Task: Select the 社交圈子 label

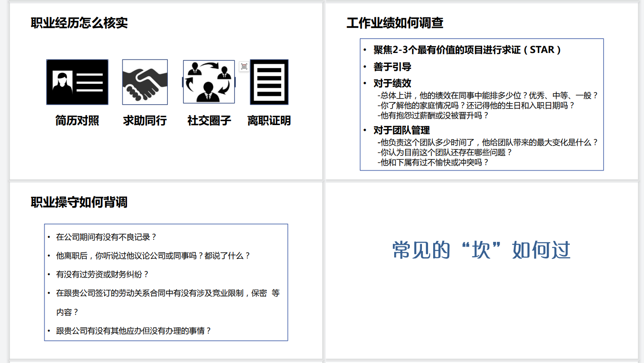Action: pos(209,120)
